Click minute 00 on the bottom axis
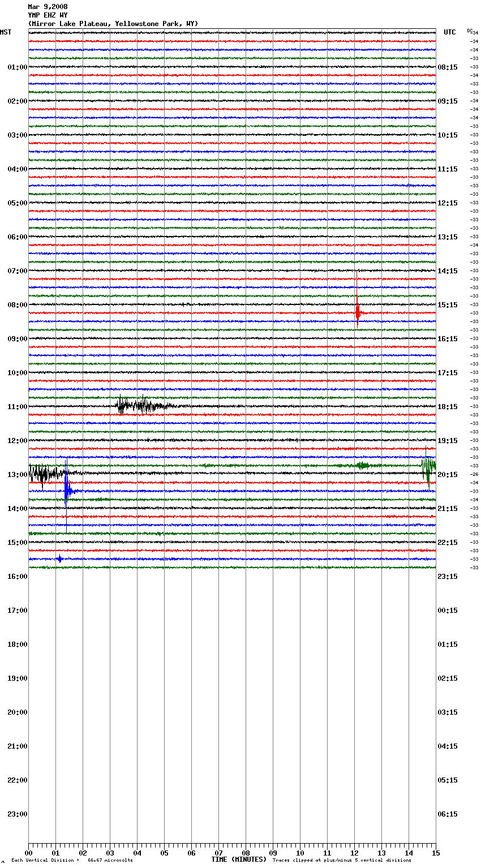This screenshot has width=481, height=868. pyautogui.click(x=28, y=853)
